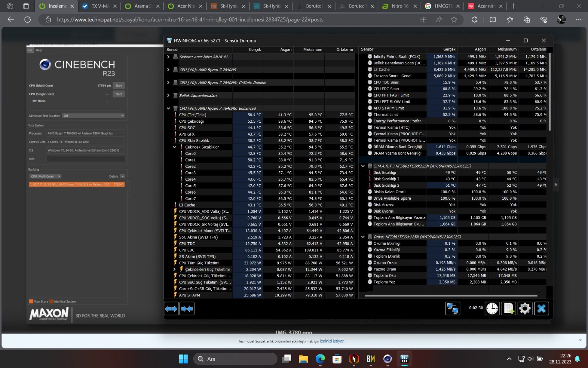This screenshot has width=588, height=368.
Task: Show hidden system tray icons
Action: click(x=509, y=359)
